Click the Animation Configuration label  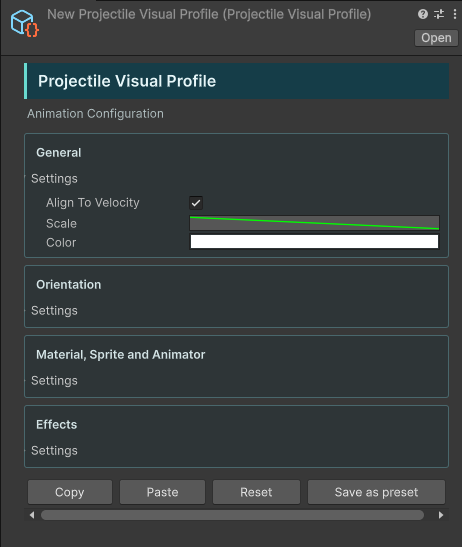pos(95,114)
